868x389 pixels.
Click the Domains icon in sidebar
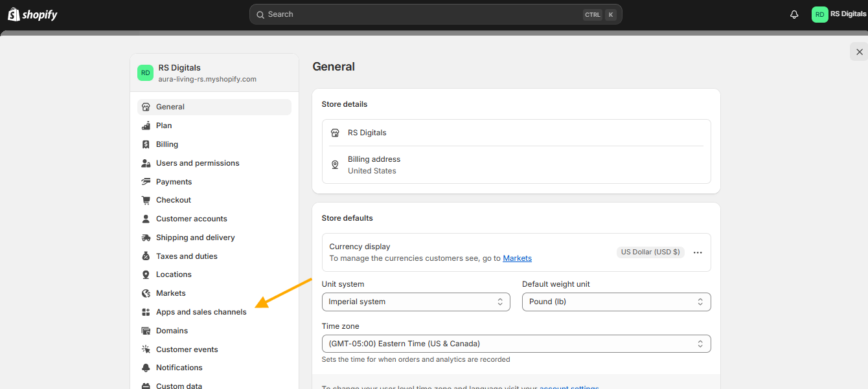pyautogui.click(x=146, y=331)
